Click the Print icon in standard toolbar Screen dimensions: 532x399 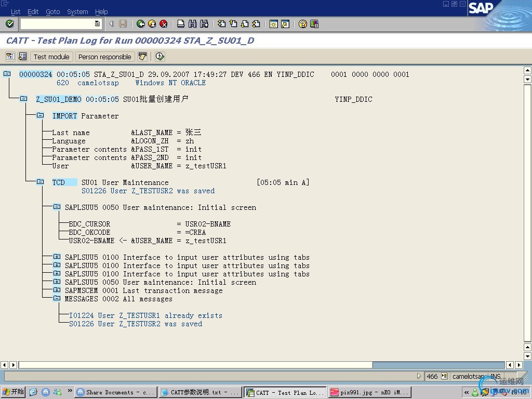coord(181,24)
